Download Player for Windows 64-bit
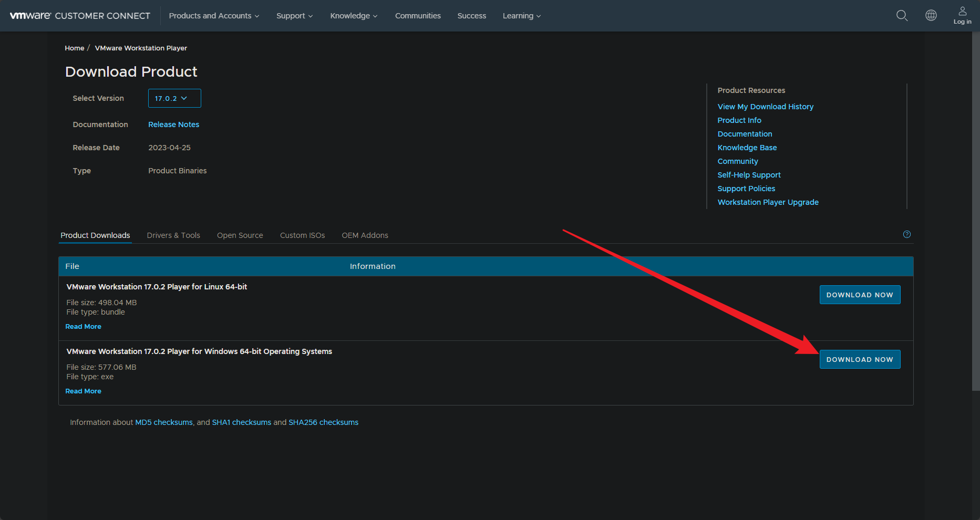 pos(860,359)
